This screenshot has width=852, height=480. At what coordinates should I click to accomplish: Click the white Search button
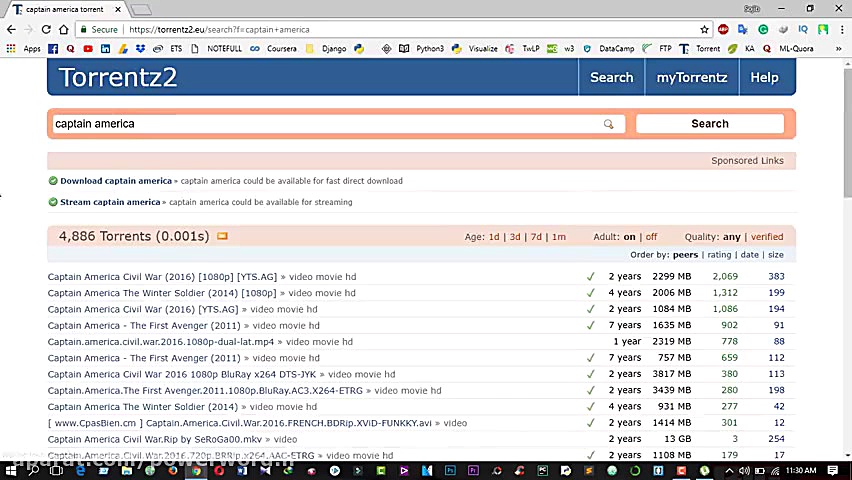pyautogui.click(x=710, y=124)
